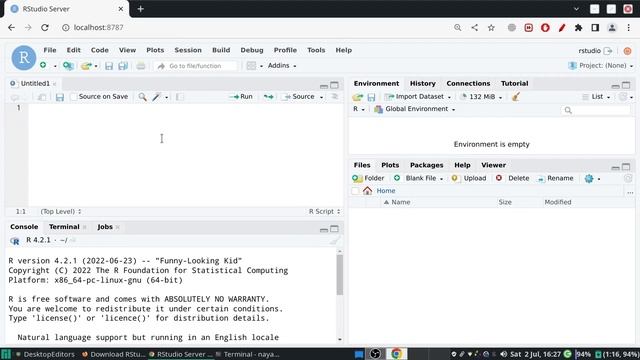Switch to the Terminal tab
Image resolution: width=640 pixels, height=360 pixels.
point(64,227)
